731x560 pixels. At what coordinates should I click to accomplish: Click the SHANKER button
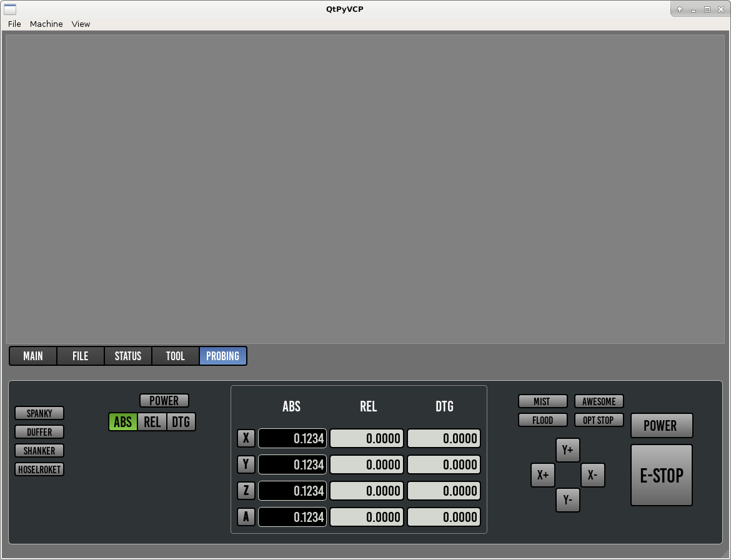(x=39, y=451)
